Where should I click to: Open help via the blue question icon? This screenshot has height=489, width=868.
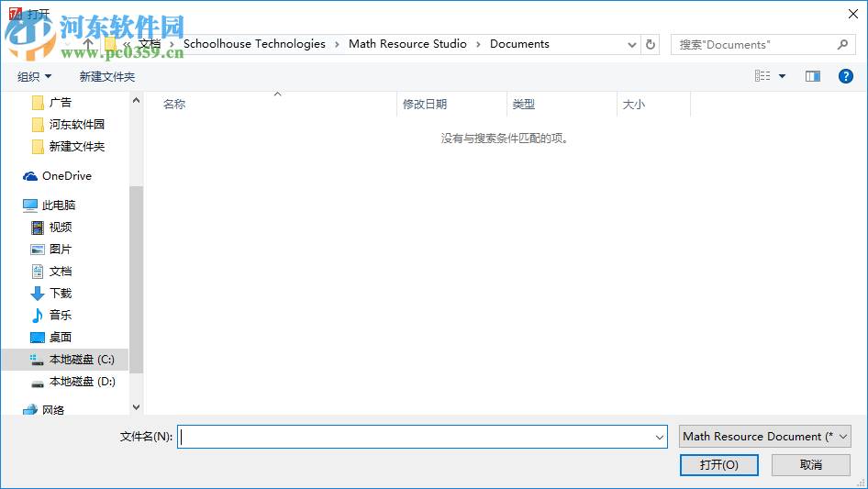845,76
